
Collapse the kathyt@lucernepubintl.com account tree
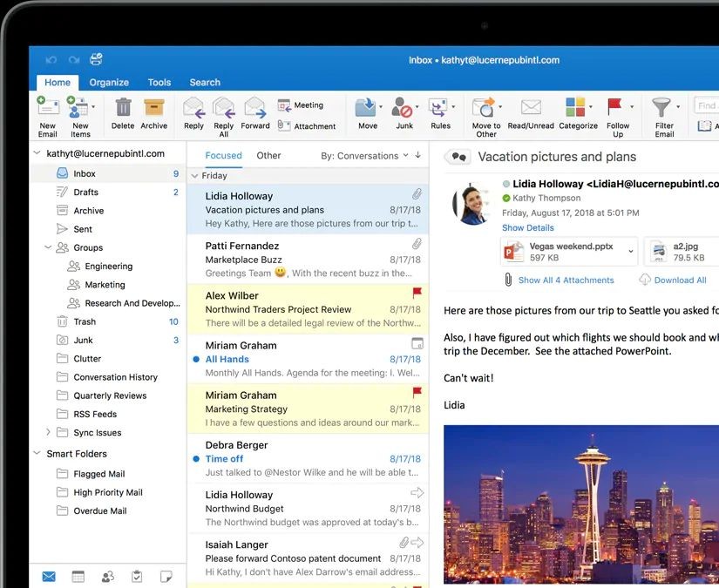[37, 153]
